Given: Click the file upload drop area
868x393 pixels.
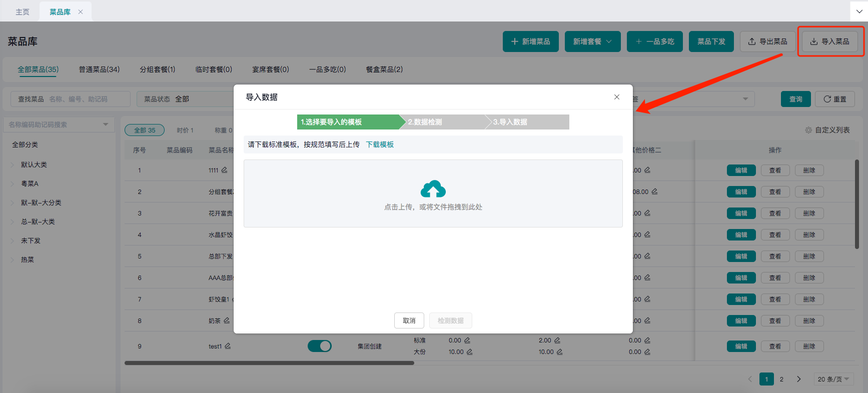Looking at the screenshot, I should (x=433, y=193).
